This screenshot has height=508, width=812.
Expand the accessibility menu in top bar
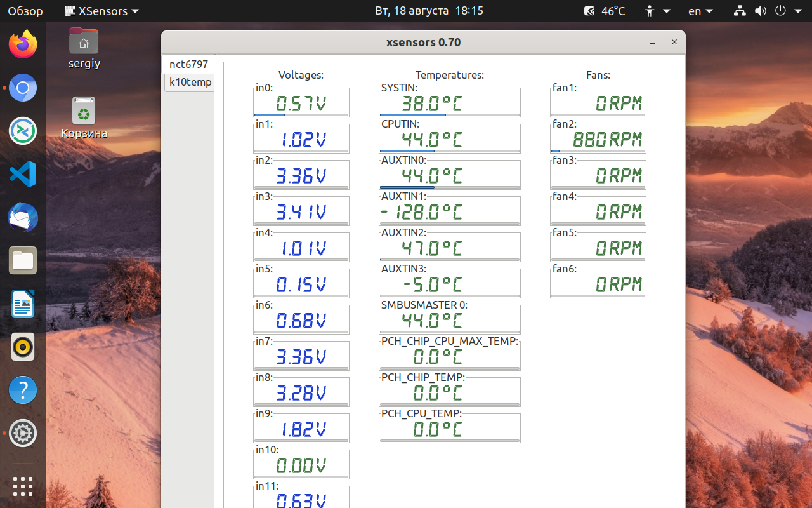[657, 11]
